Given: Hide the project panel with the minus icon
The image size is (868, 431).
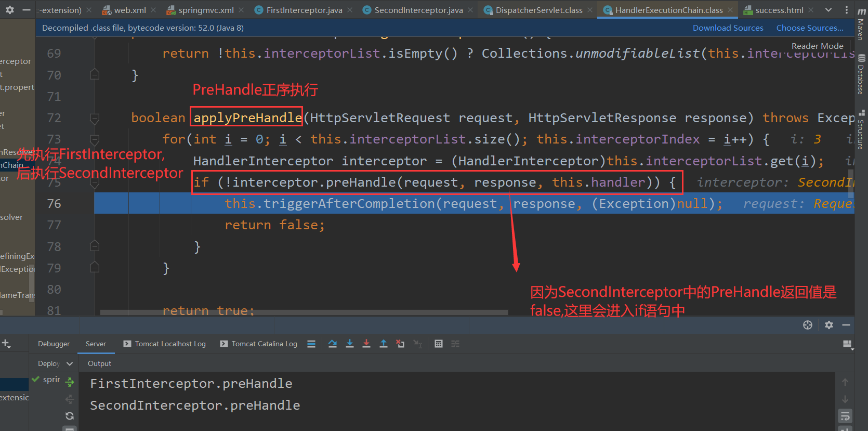Looking at the screenshot, I should [x=27, y=10].
